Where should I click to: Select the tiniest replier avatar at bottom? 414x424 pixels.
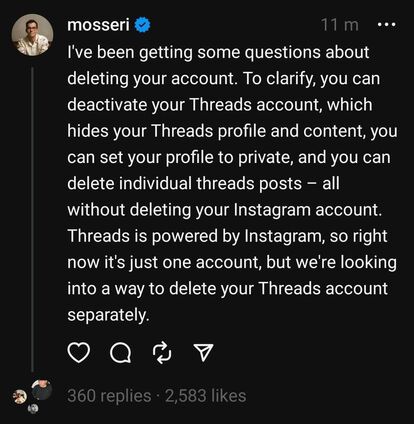34,409
